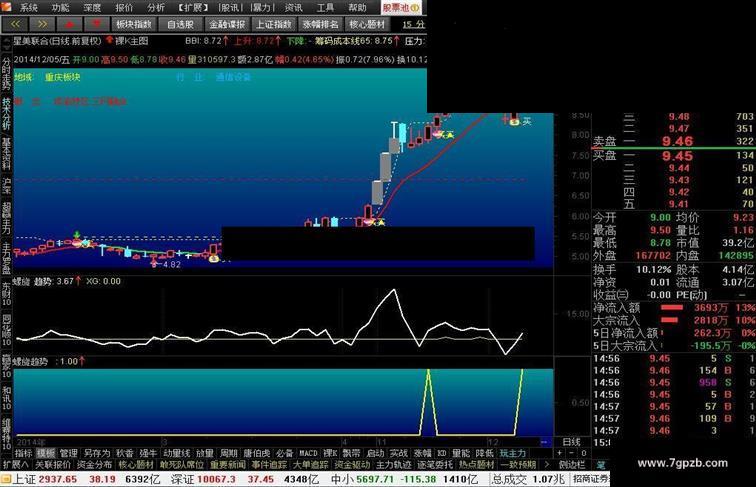
Task: Click the 涨幅排名 toolbar button
Action: coord(320,24)
